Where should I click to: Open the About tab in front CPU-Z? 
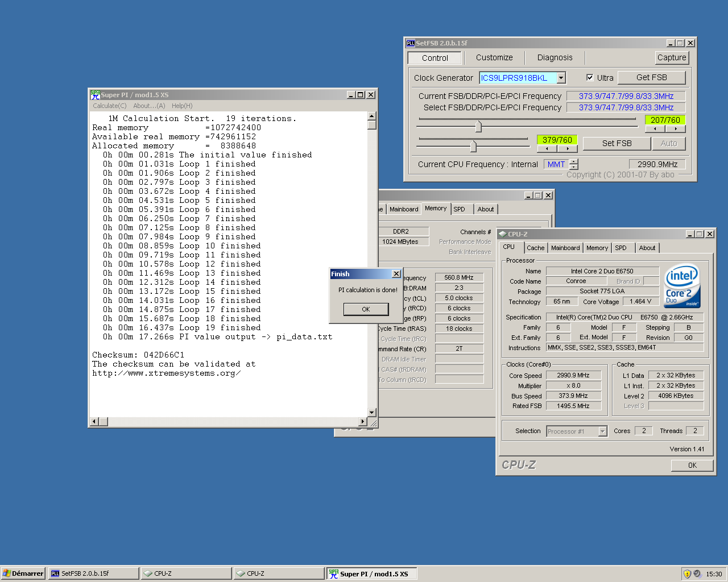tap(647, 248)
